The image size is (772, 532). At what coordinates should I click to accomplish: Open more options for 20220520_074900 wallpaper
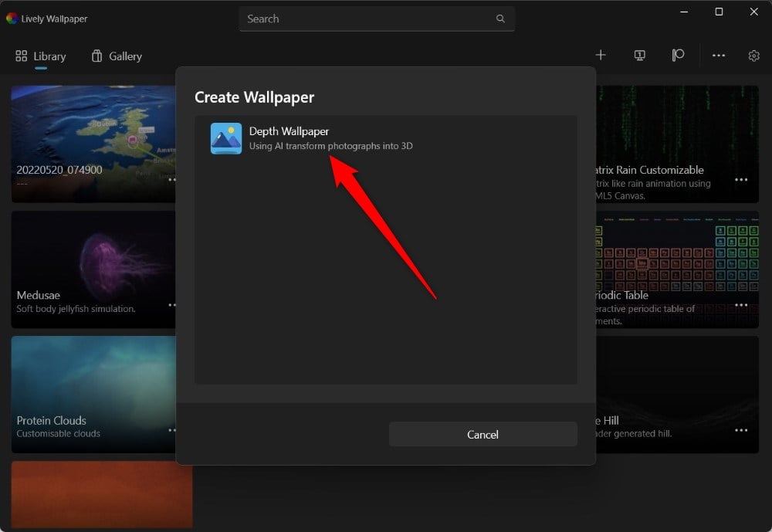point(172,179)
